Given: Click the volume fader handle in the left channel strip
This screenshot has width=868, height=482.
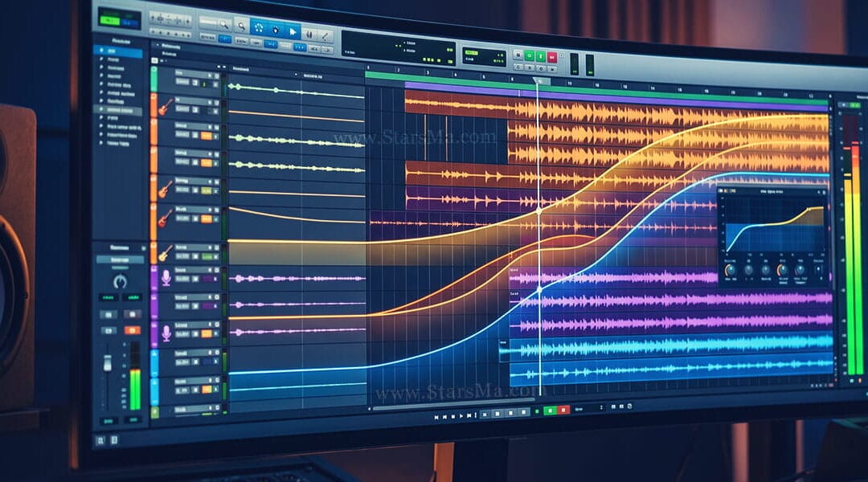Looking at the screenshot, I should click(x=108, y=364).
